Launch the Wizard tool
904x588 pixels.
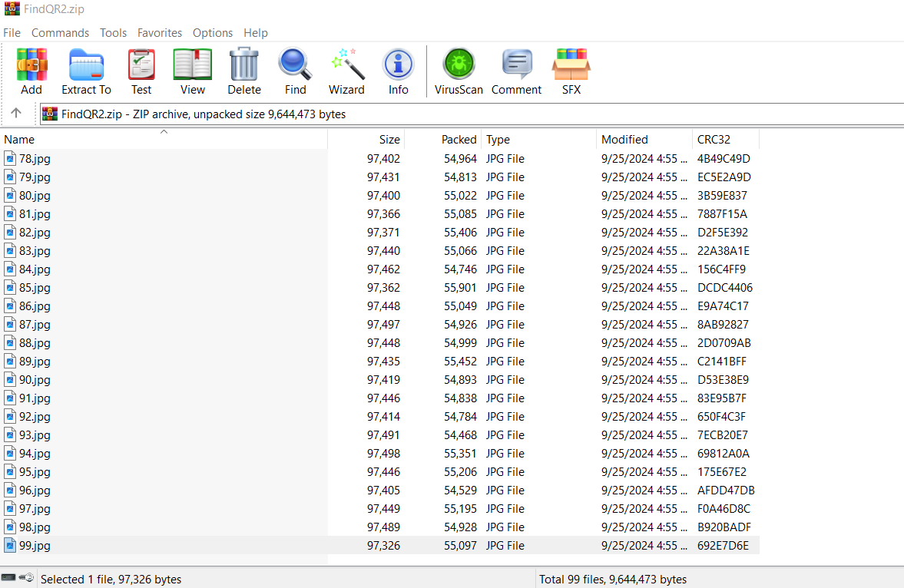(x=346, y=71)
